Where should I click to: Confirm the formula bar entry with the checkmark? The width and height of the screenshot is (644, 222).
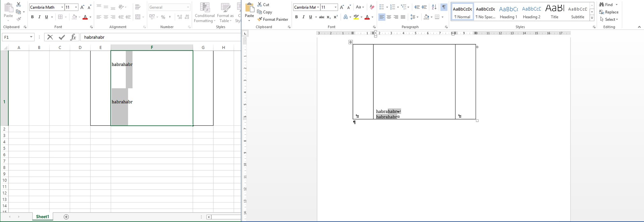[x=62, y=37]
